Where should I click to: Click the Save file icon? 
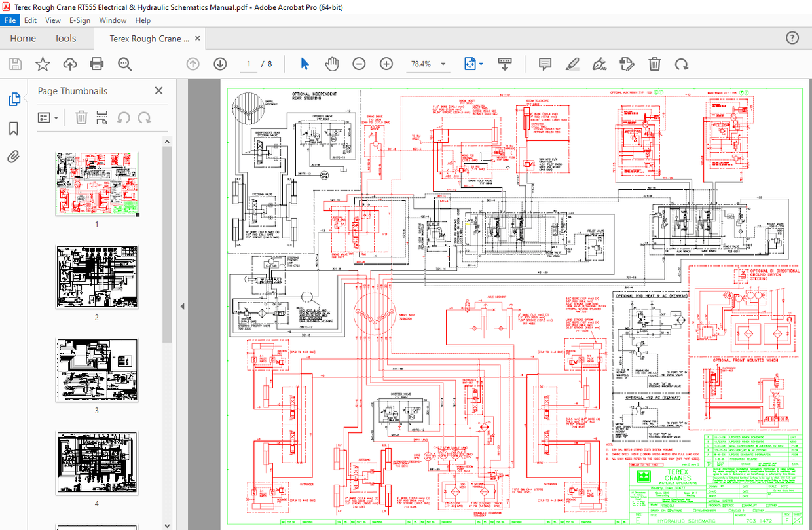point(14,64)
